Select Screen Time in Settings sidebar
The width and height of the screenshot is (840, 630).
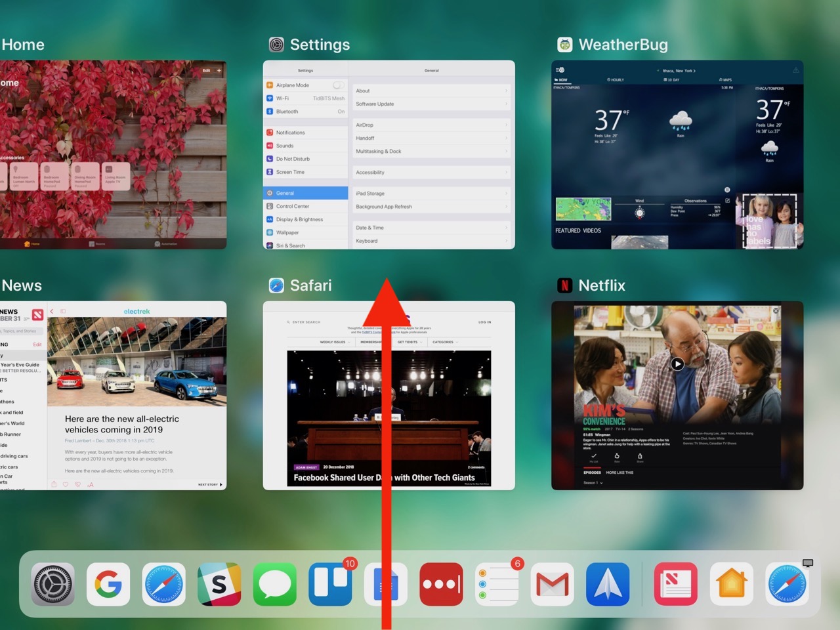[306, 172]
